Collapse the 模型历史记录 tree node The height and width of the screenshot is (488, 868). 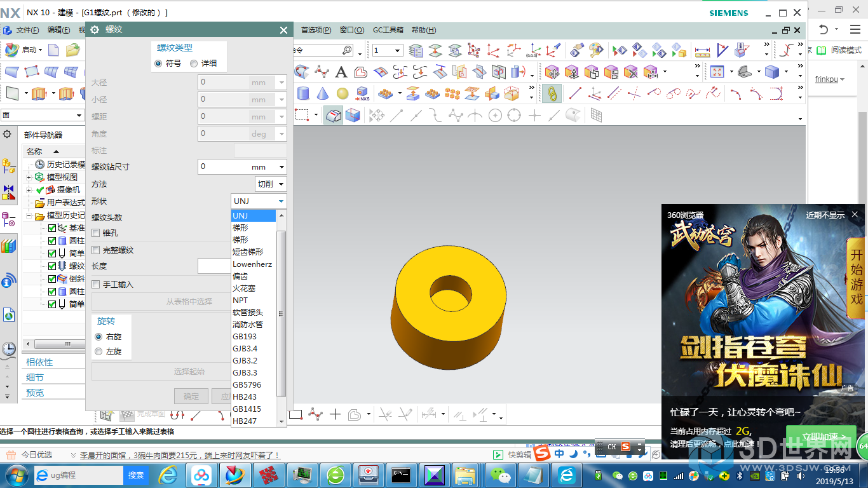click(29, 216)
